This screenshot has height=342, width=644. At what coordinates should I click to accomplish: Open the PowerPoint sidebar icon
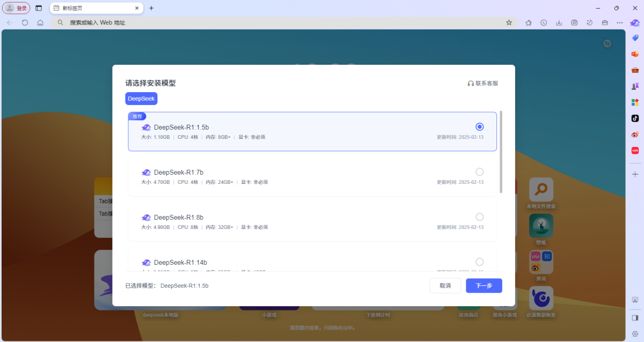(635, 54)
